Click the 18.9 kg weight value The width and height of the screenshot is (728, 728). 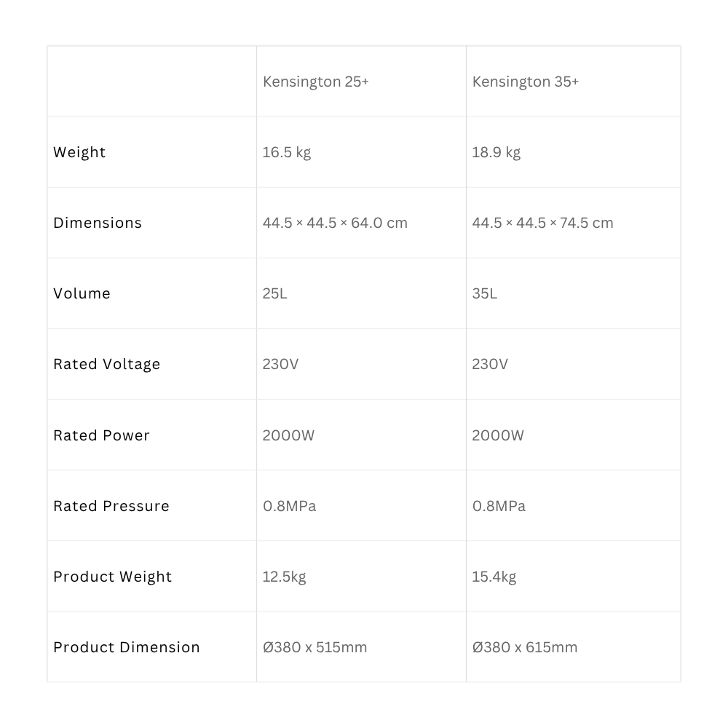[x=496, y=152]
